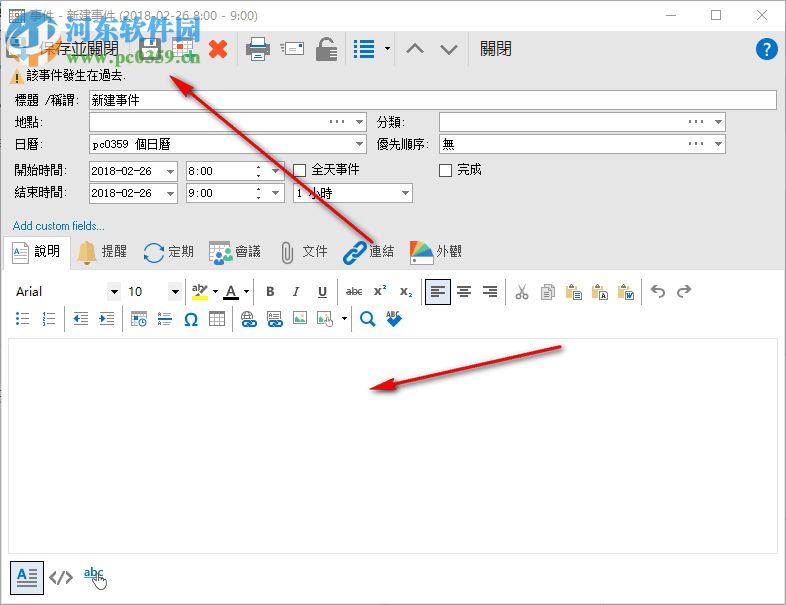Insert omega special symbol

click(x=191, y=319)
